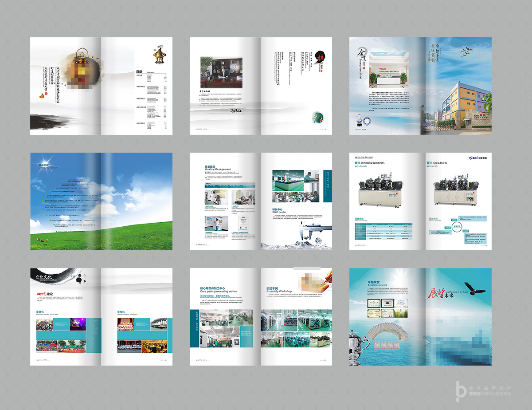Open the executive at desk photo

pyautogui.click(x=219, y=72)
